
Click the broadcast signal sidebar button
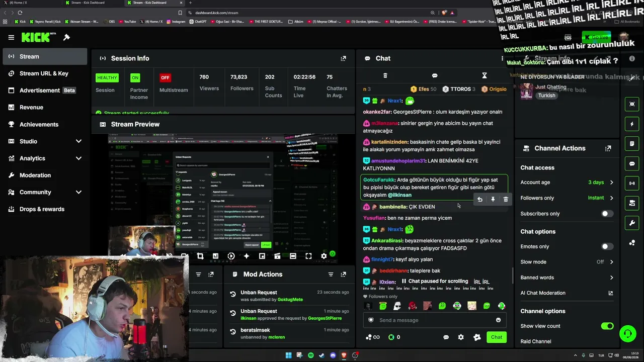click(632, 183)
